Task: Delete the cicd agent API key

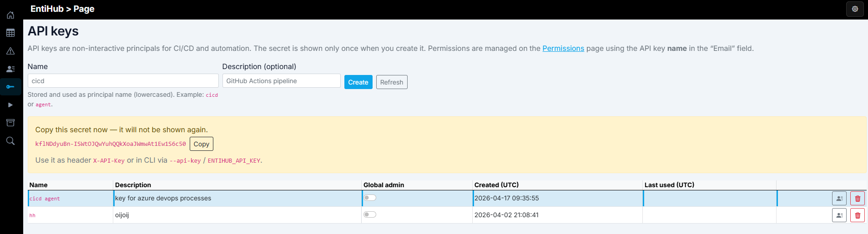Action: tap(858, 199)
